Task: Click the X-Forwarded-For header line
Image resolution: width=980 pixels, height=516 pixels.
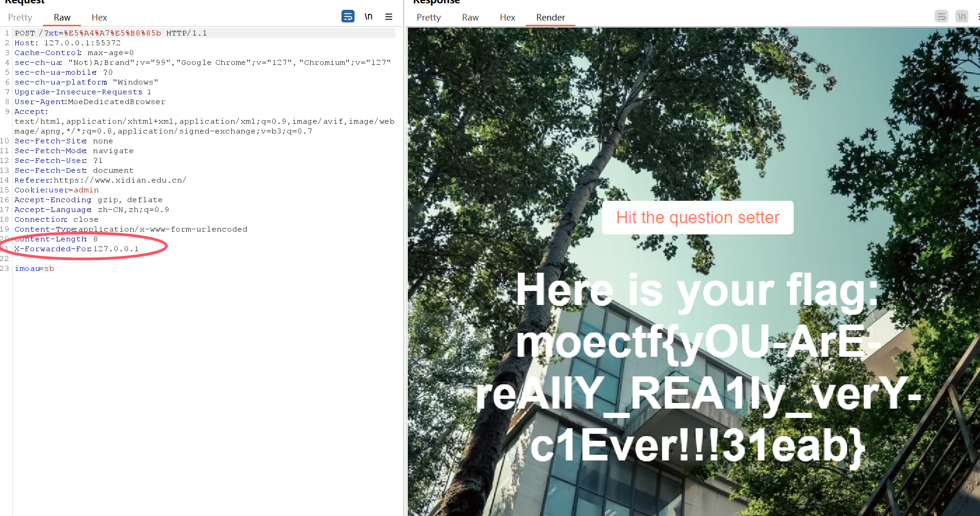Action: (77, 249)
